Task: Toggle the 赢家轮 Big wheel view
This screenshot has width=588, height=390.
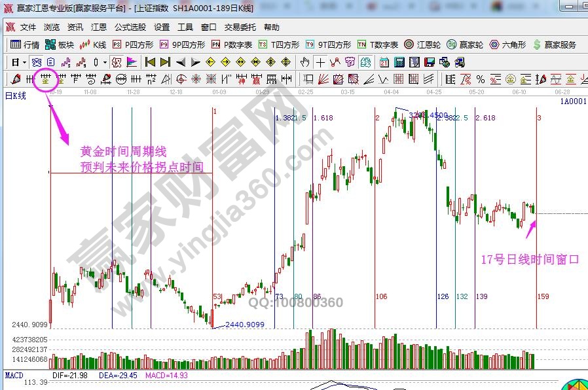Action: pos(465,44)
